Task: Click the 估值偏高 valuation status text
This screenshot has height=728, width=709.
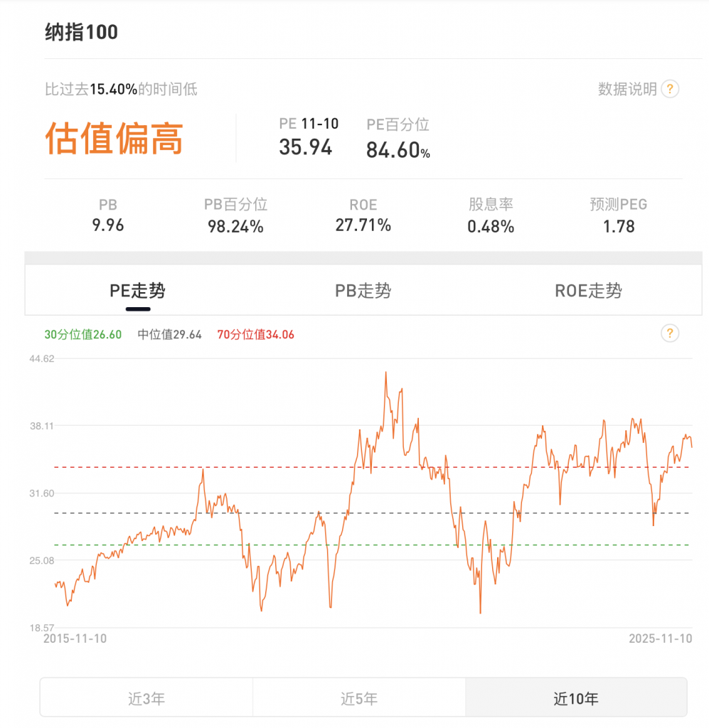Action: click(114, 138)
